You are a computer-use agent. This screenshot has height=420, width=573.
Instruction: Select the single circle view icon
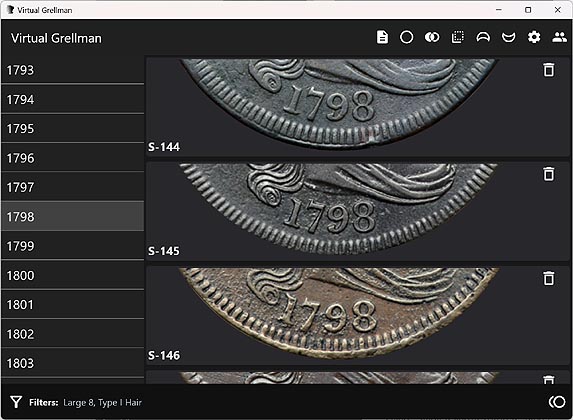click(x=406, y=37)
